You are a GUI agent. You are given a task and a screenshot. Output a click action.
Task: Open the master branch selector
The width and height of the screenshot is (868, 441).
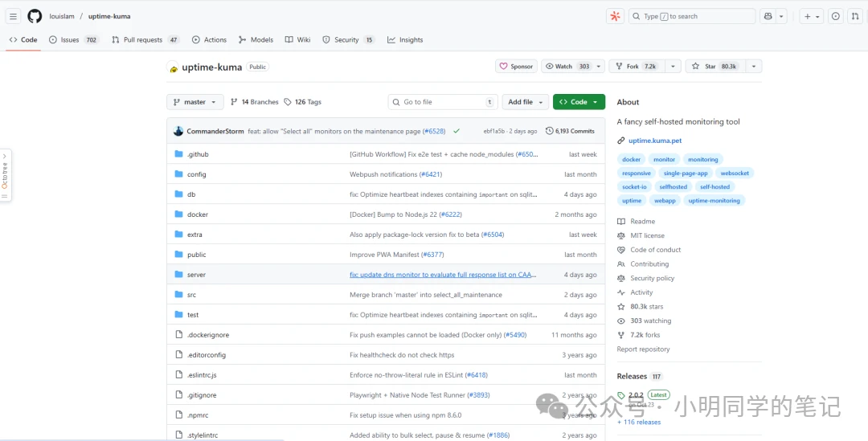194,102
